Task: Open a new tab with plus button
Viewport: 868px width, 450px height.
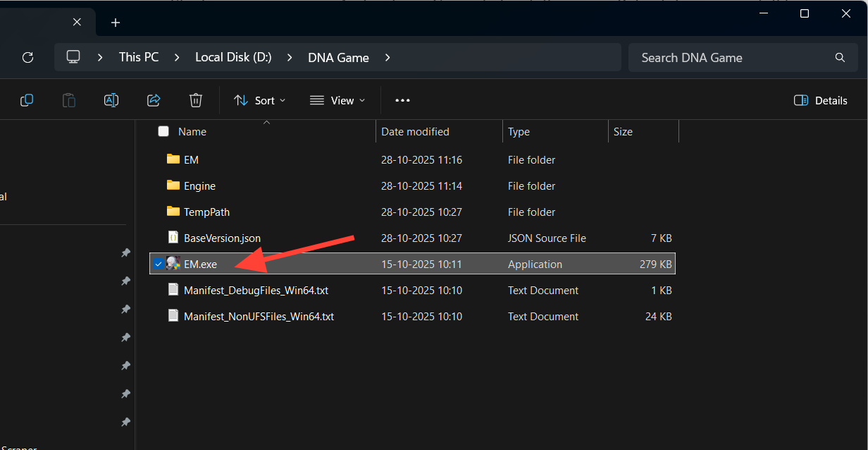Action: coord(116,23)
